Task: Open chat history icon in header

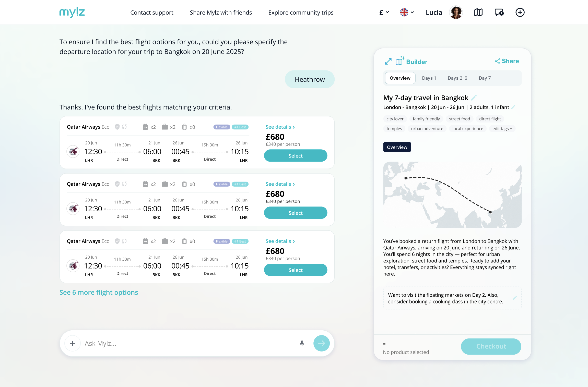Action: [499, 12]
